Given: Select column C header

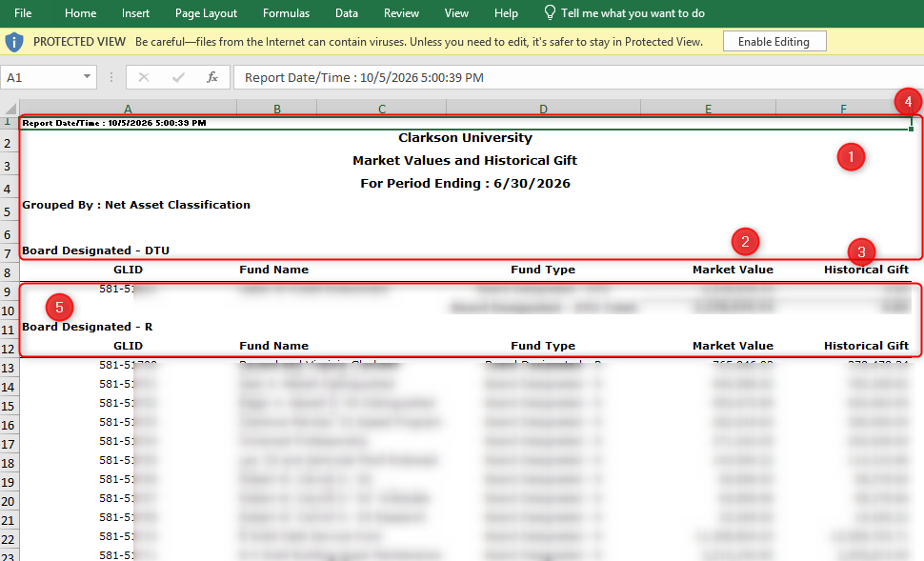Looking at the screenshot, I should tap(382, 109).
